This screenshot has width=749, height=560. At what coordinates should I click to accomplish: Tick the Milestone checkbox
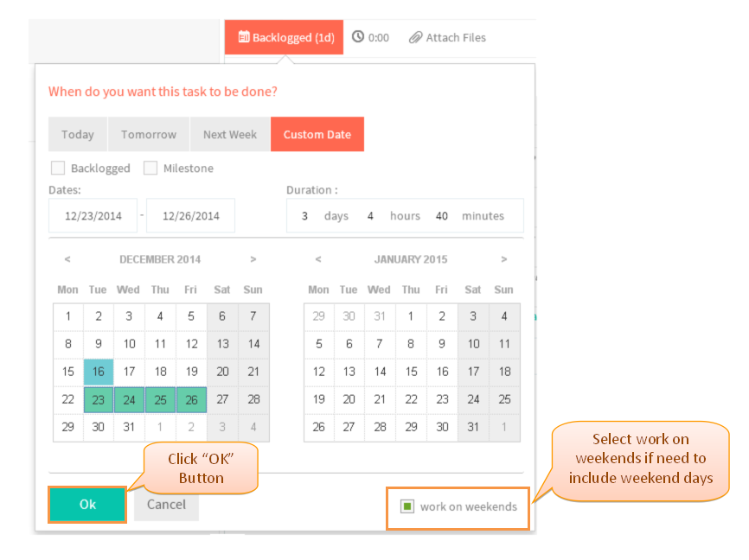coord(150,168)
